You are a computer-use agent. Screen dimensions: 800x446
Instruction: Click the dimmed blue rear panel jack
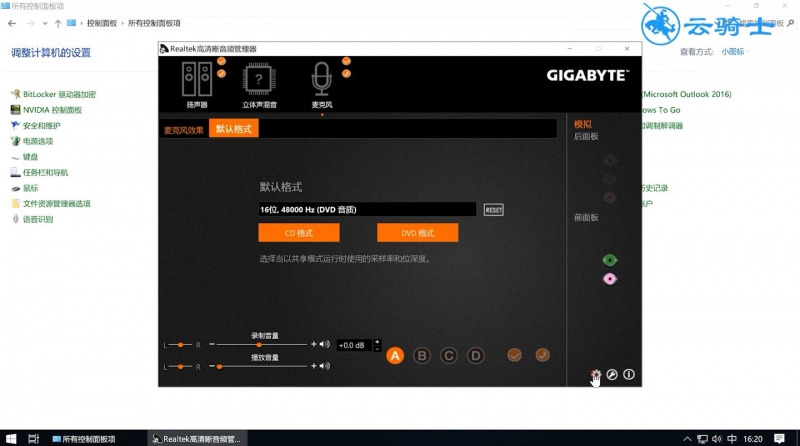[x=610, y=161]
